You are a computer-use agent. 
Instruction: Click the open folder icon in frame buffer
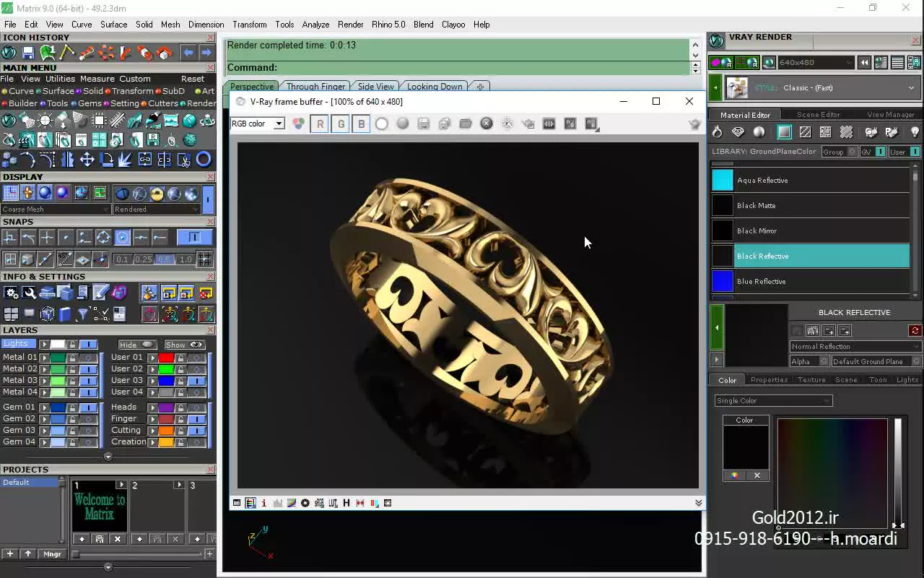[x=466, y=124]
